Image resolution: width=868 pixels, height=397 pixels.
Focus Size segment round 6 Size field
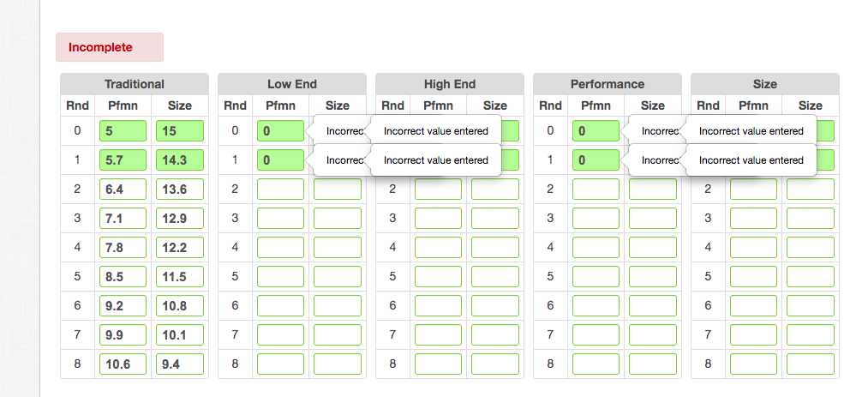811,305
